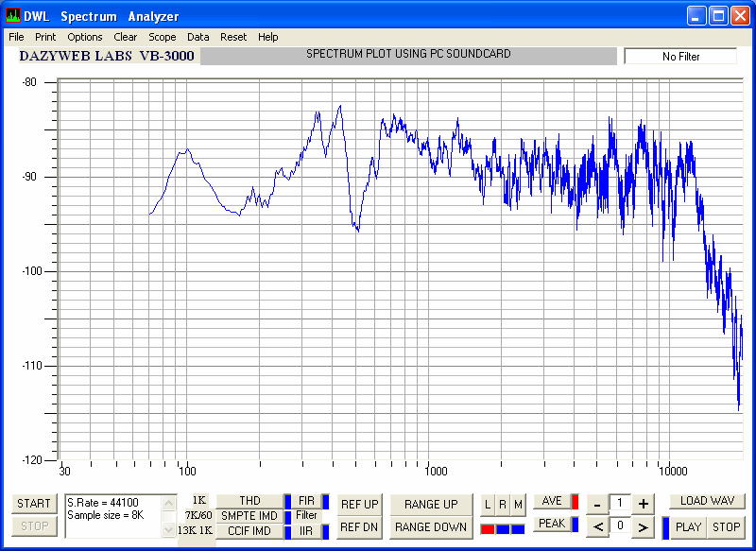Click the 13K 1K test tone button
Image resolution: width=756 pixels, height=551 pixels.
pos(196,530)
